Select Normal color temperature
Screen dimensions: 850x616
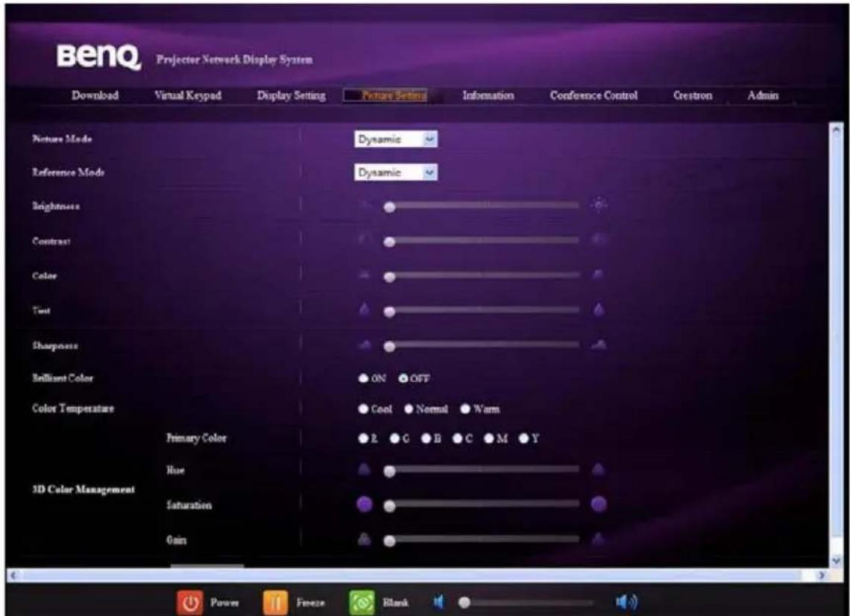[x=409, y=409]
